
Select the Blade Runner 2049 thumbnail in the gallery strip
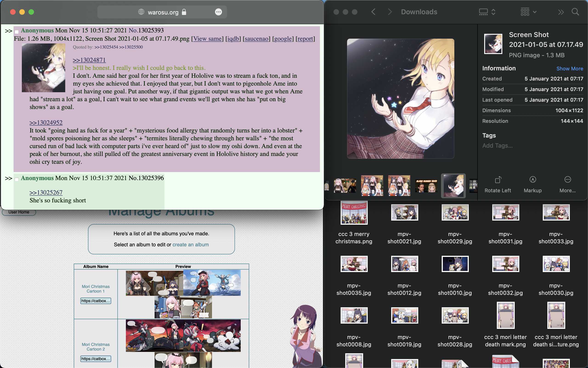pyautogui.click(x=426, y=186)
